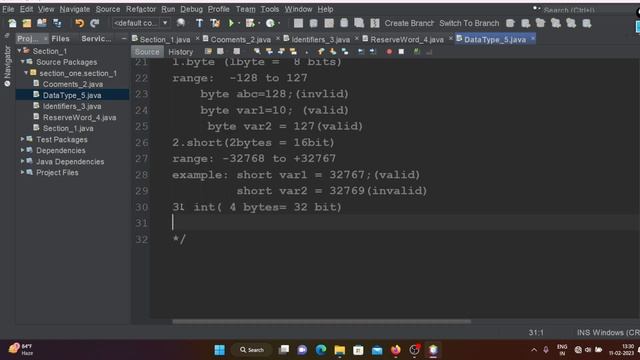Open the Navigate menu
The height and width of the screenshot is (360, 640).
[75, 9]
